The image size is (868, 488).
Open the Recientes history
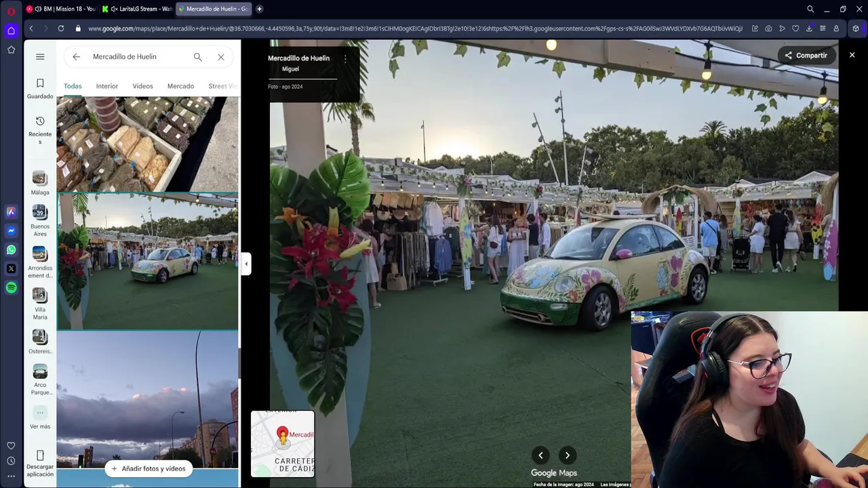pyautogui.click(x=40, y=129)
